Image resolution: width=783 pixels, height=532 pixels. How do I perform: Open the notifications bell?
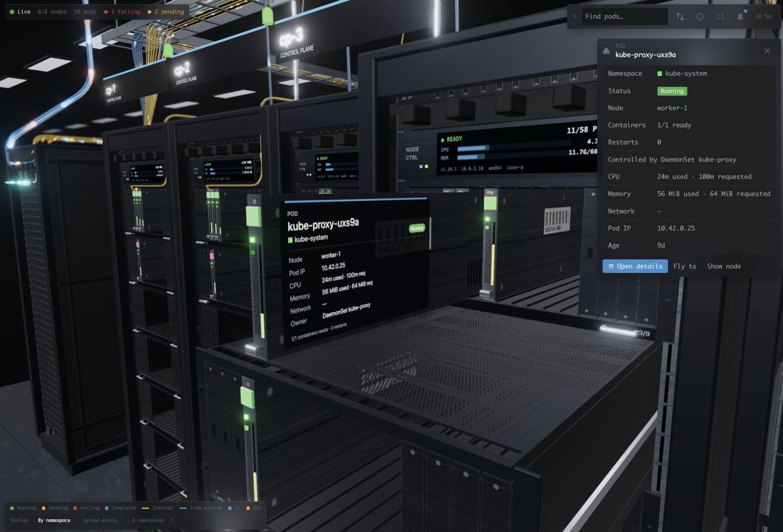click(x=740, y=17)
